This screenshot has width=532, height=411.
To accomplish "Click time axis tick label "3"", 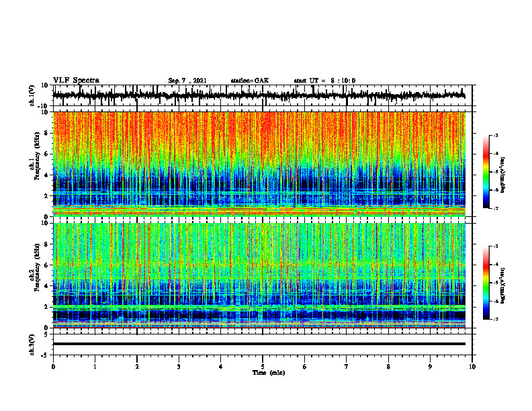I will tap(179, 366).
